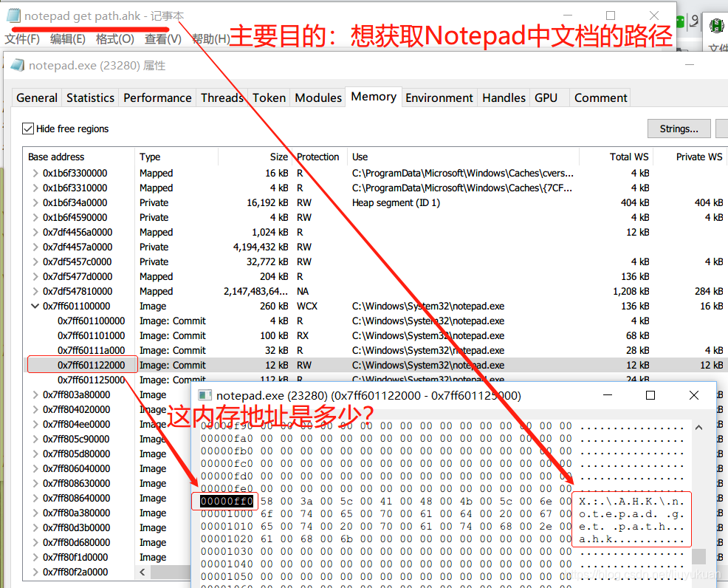Click notepad.exe properties window icon
Screen dimensions: 728x588
coord(18,66)
